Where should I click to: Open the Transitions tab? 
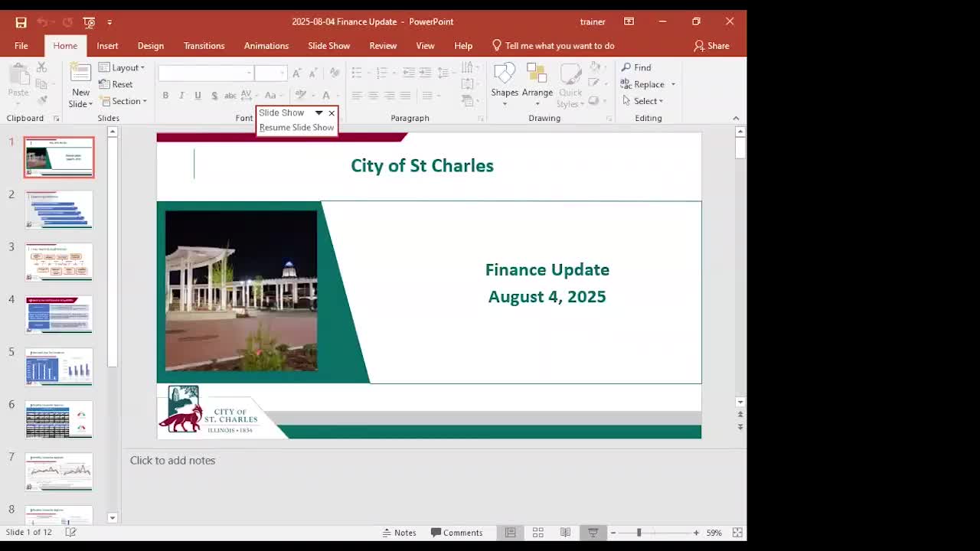[x=204, y=46]
